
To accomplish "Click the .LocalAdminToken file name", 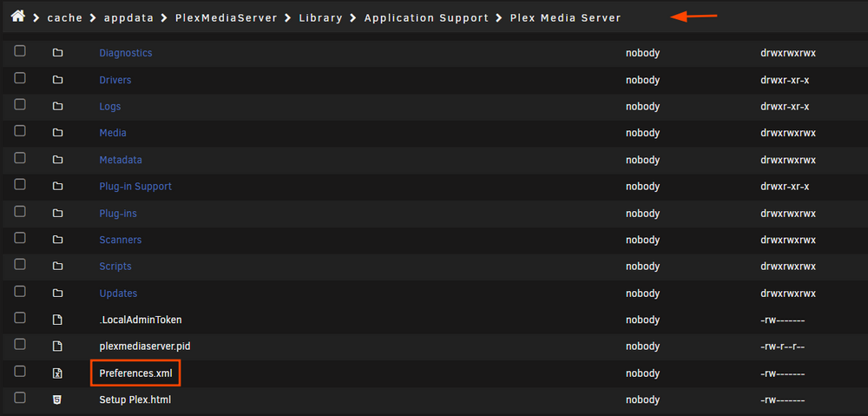I will pos(141,320).
